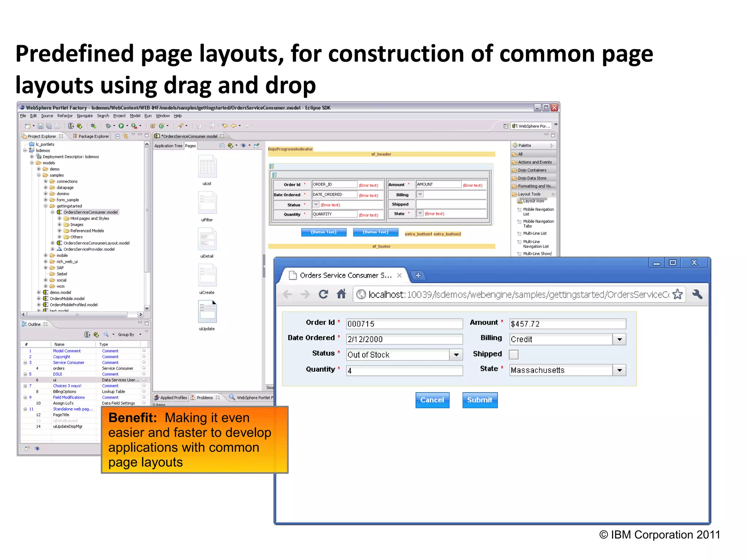Select Mobile Navigation List palette item
Image resolution: width=747 pixels, height=560 pixels.
(535, 212)
